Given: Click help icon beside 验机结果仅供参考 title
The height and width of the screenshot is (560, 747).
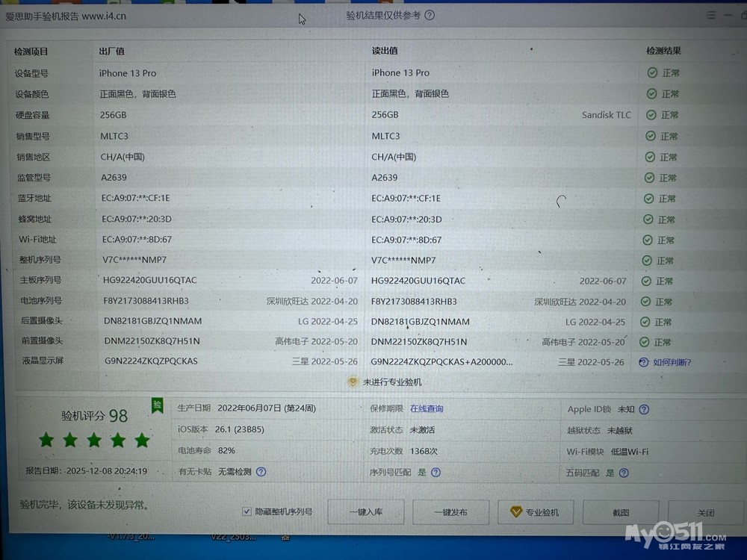Looking at the screenshot, I should (x=430, y=16).
